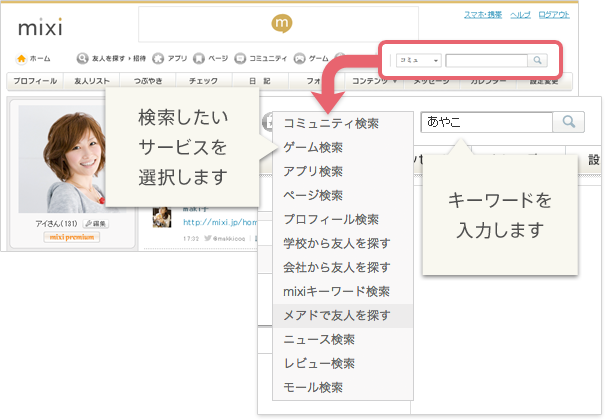
Task: Open the Home icon link
Action: click(x=21, y=59)
